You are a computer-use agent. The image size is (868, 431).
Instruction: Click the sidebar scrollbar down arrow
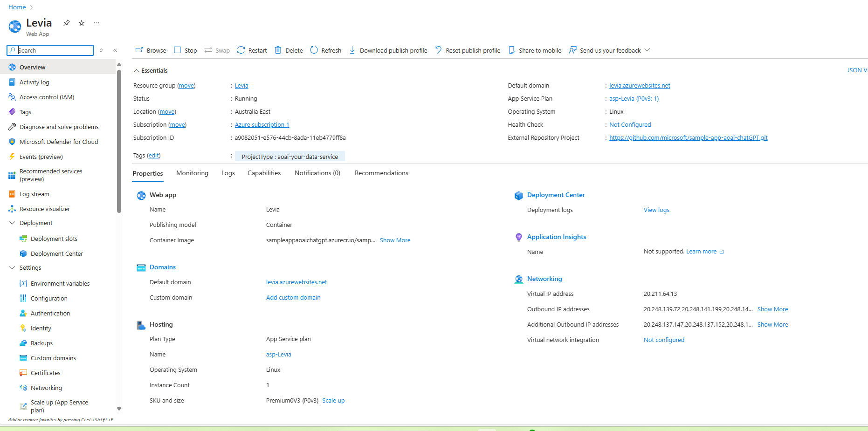point(119,409)
